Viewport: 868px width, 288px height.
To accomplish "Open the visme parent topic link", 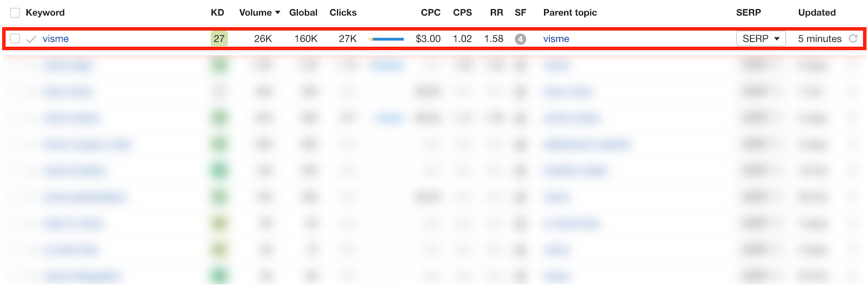I will [556, 39].
